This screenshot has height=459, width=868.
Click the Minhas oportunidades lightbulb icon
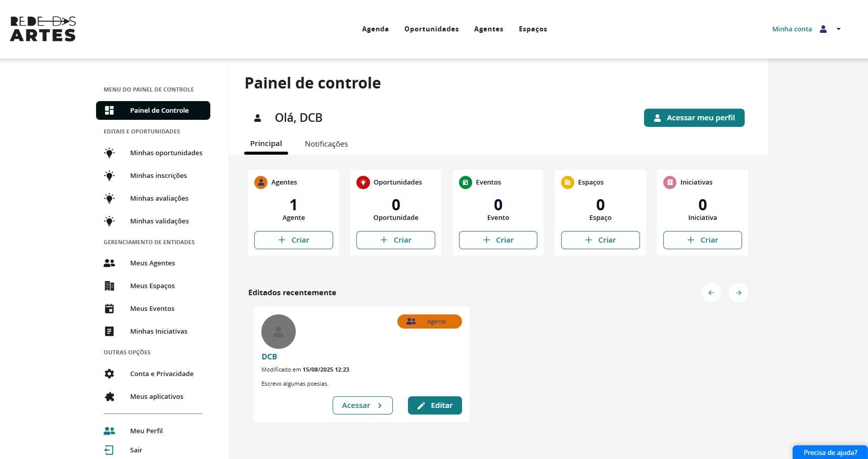109,153
